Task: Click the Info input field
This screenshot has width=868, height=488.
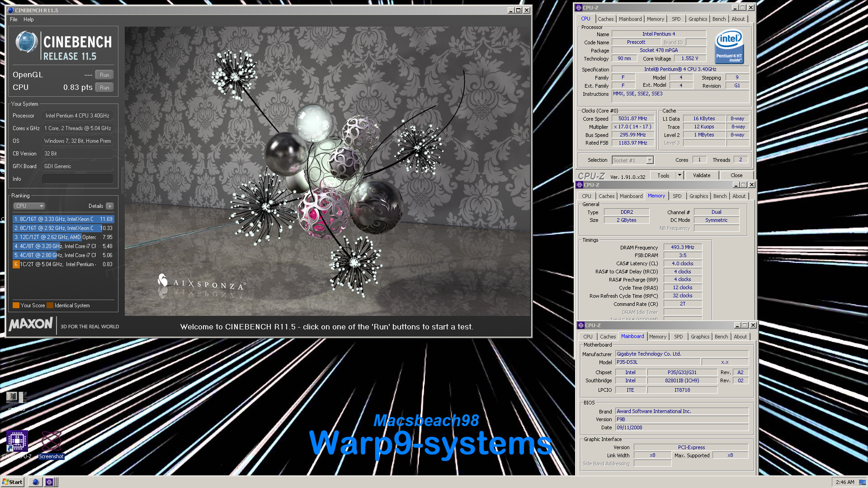Action: tap(78, 179)
